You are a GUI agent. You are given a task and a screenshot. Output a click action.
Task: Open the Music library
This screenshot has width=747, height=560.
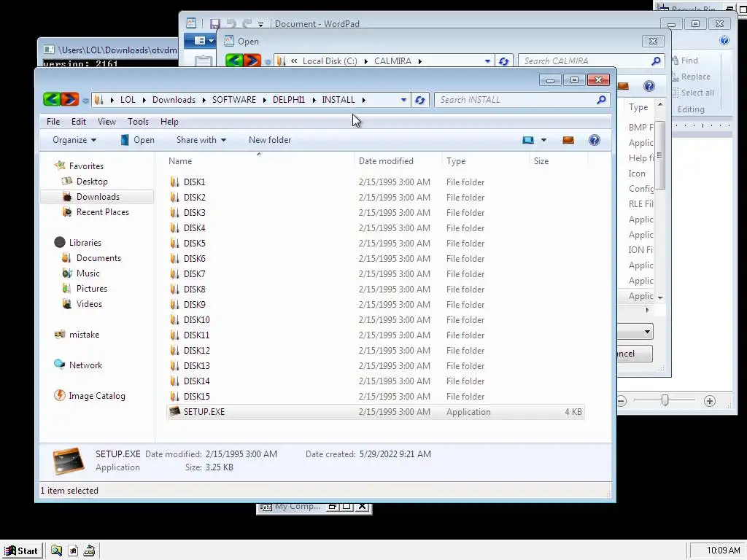(x=88, y=273)
